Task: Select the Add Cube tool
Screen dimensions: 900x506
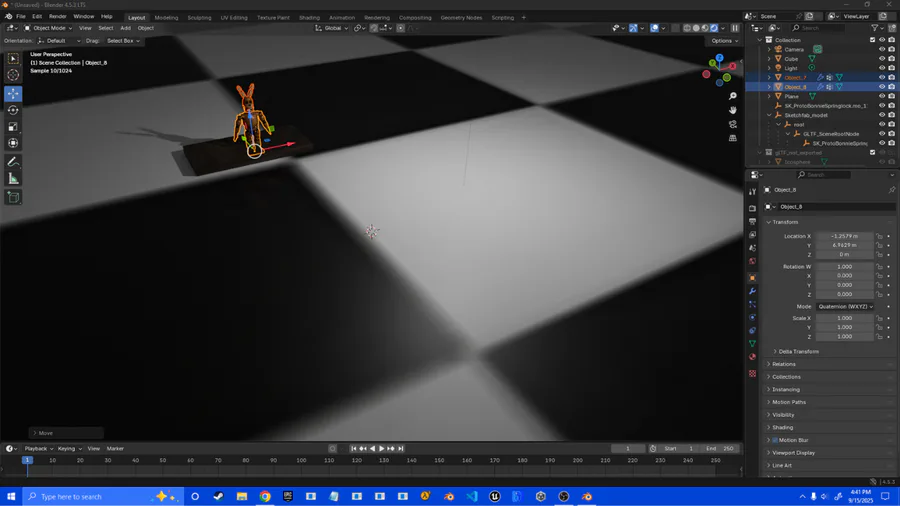Action: click(13, 197)
